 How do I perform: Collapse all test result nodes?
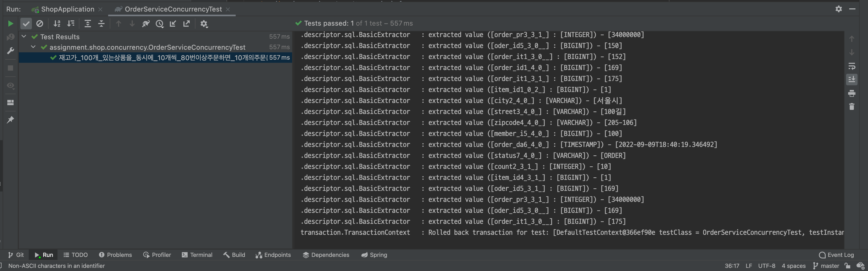(101, 24)
